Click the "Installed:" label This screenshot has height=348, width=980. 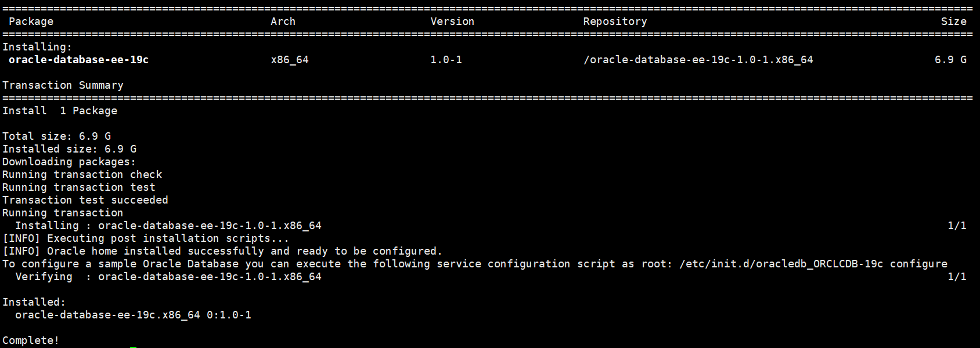(34, 302)
